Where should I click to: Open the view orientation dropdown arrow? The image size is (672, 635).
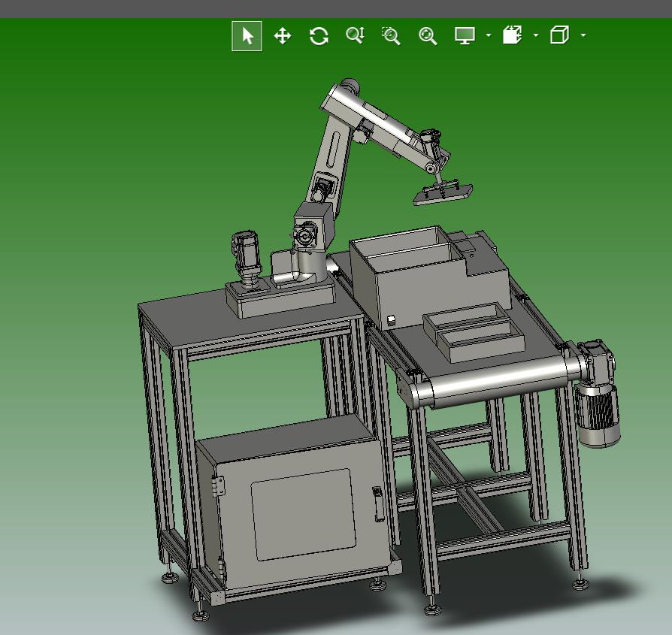583,35
